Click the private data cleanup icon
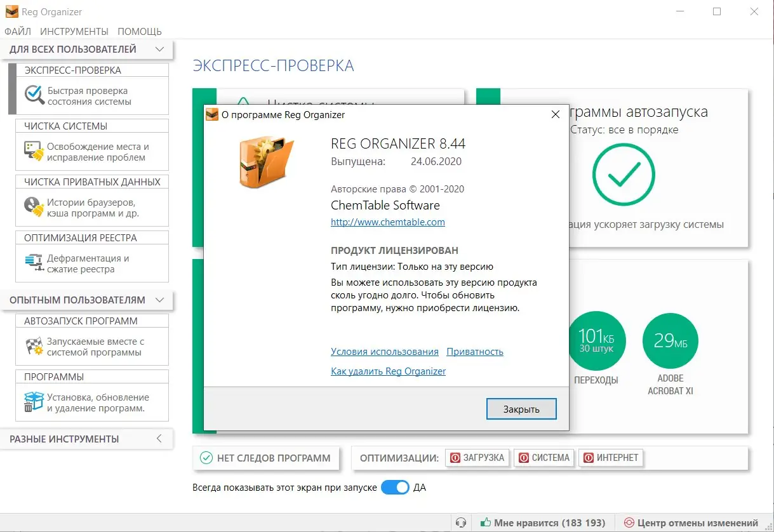774x532 pixels. click(33, 207)
